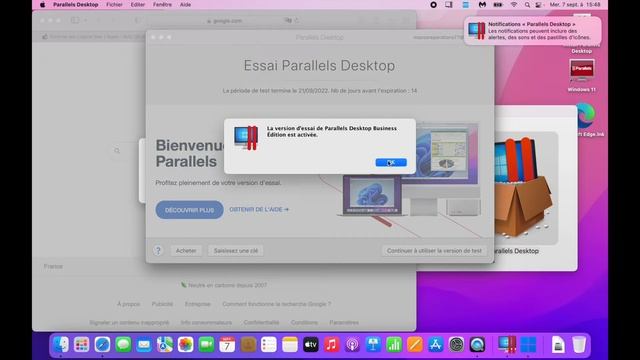Open Numbers from the dock
Image resolution: width=640 pixels, height=360 pixels.
394,345
